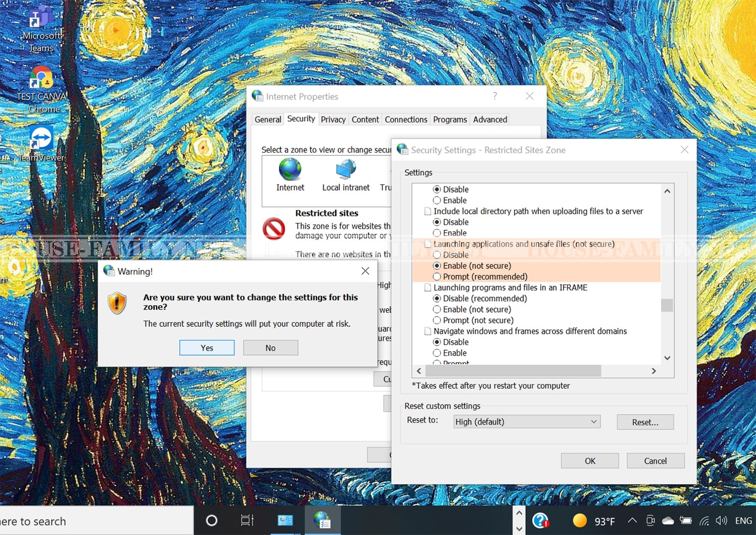The image size is (756, 535).
Task: Launch the TeamViewer desktop icon
Action: [x=41, y=144]
